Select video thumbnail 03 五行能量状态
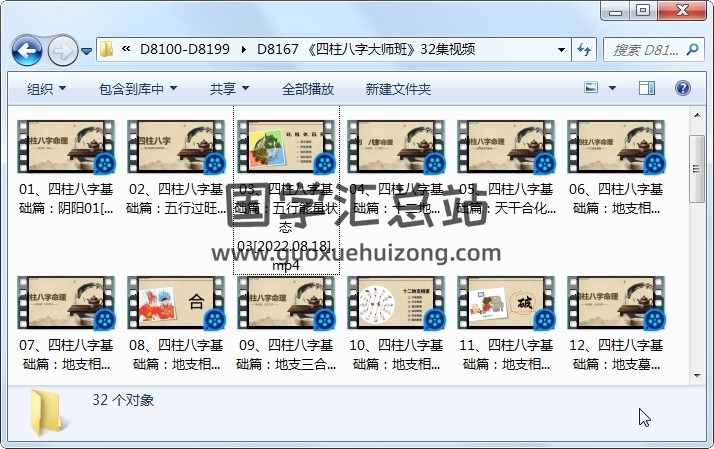714x449 pixels. click(286, 147)
